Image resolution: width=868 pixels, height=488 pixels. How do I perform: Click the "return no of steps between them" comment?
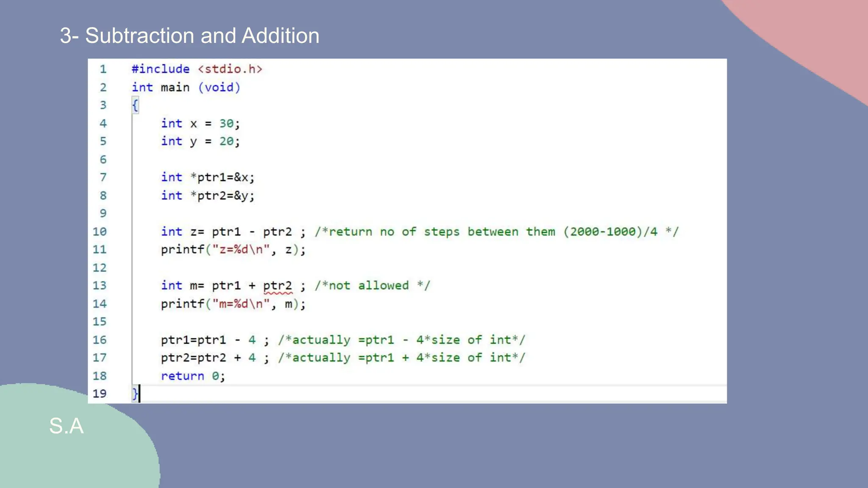tap(497, 232)
